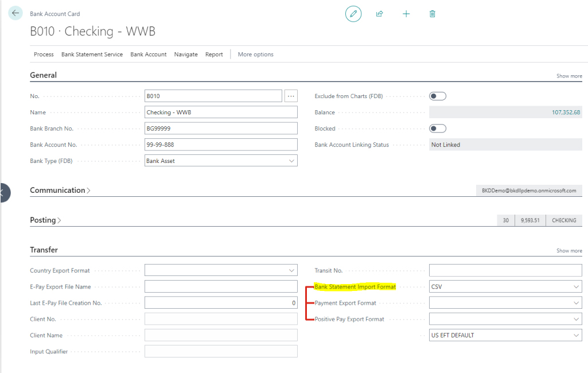Screen dimensions: 588x373
Task: Open the Bank Statement Service menu
Action: tap(92, 55)
